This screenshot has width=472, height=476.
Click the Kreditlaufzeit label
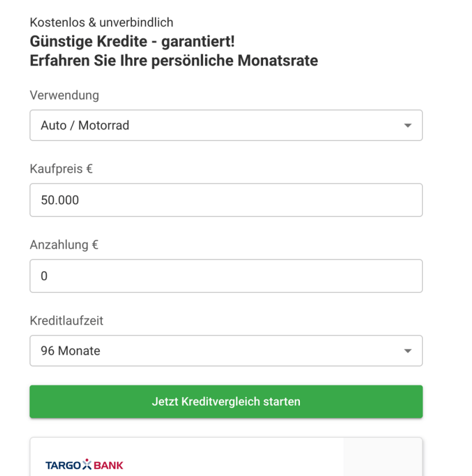click(66, 321)
